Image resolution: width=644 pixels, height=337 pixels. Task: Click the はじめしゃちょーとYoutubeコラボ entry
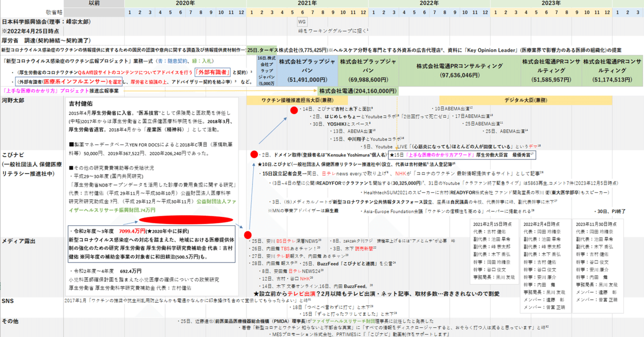pos(354,116)
